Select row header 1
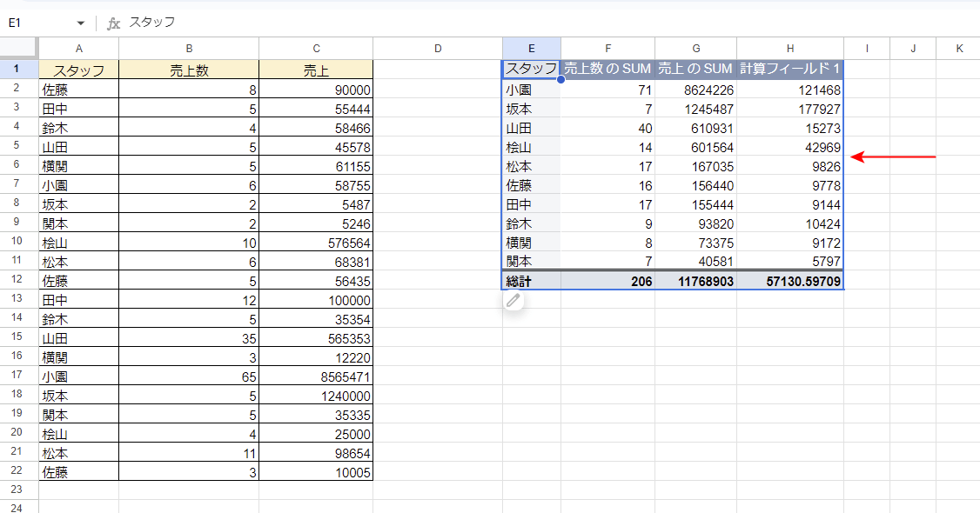 (x=17, y=70)
